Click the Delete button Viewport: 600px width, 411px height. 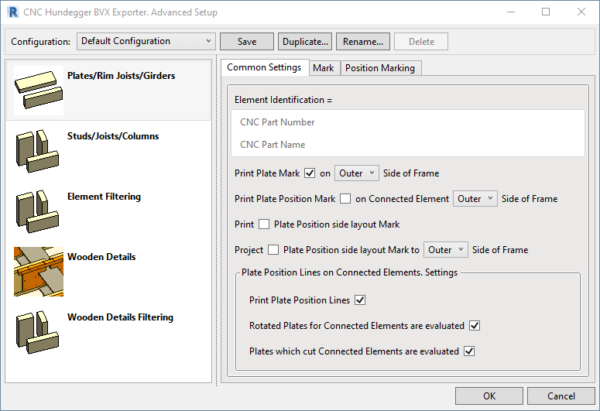point(421,41)
